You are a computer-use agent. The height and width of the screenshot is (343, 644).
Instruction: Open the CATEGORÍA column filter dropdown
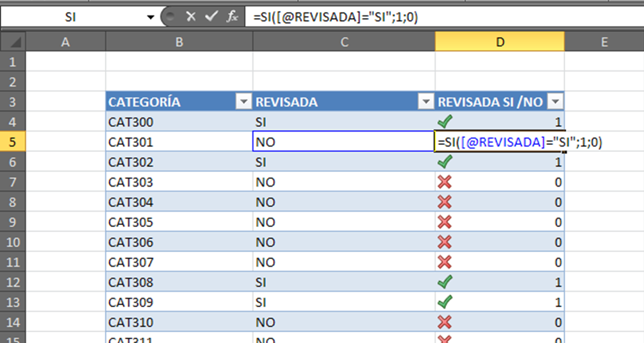pos(244,102)
